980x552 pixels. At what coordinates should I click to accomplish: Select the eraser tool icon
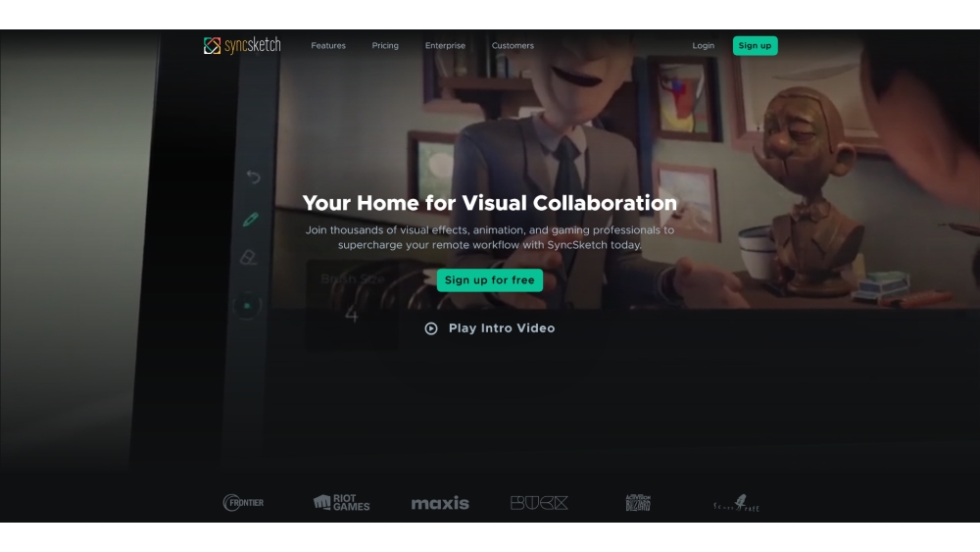tap(249, 258)
